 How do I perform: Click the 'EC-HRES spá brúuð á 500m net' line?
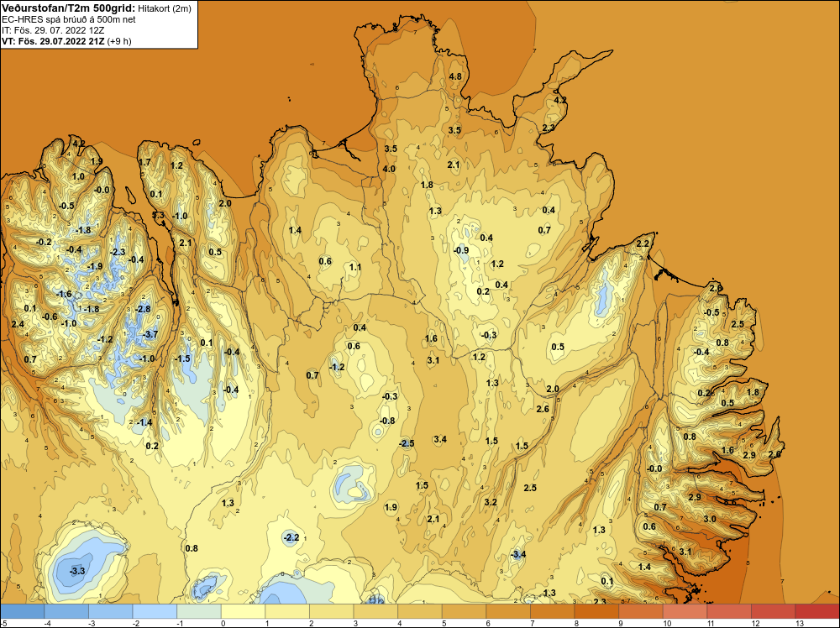[69, 19]
